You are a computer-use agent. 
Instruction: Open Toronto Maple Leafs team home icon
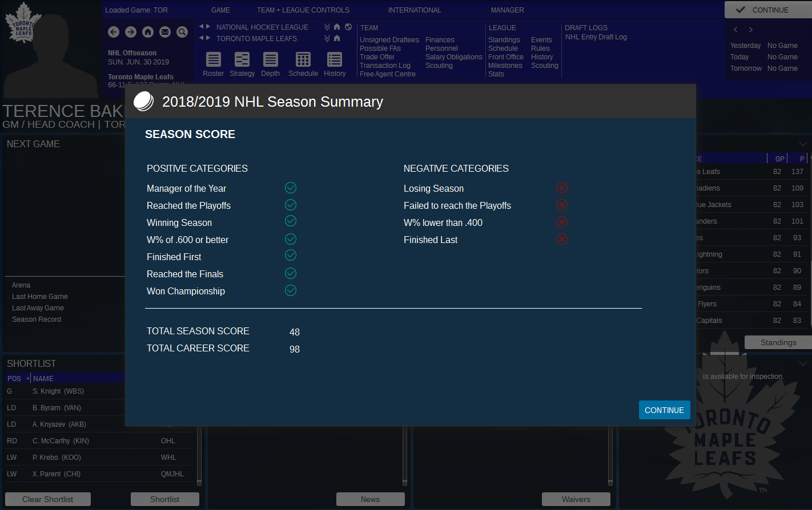337,38
